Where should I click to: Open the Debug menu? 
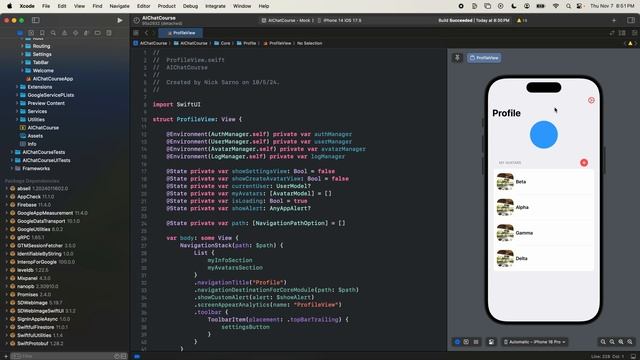[x=190, y=6]
